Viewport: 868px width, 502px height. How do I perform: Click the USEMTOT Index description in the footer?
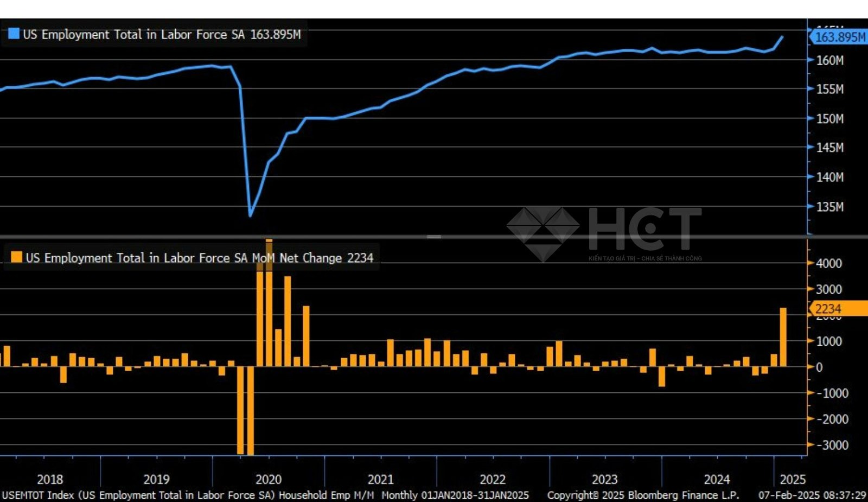188,495
